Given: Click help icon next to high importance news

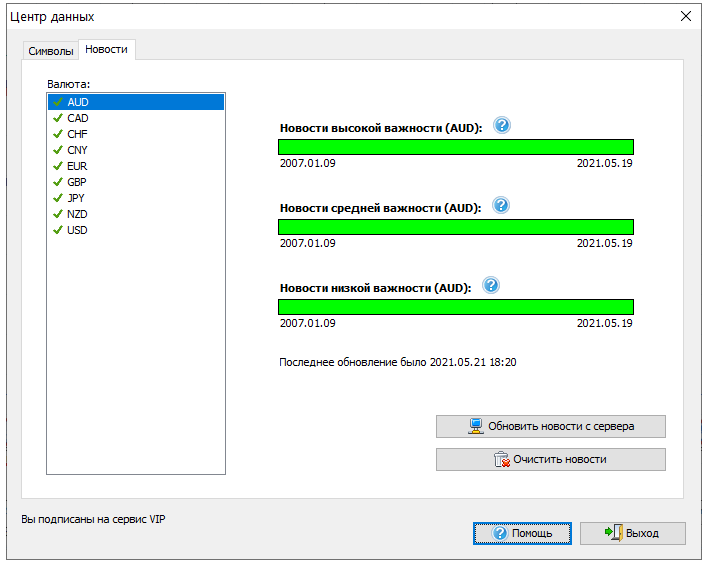Looking at the screenshot, I should coord(502,126).
